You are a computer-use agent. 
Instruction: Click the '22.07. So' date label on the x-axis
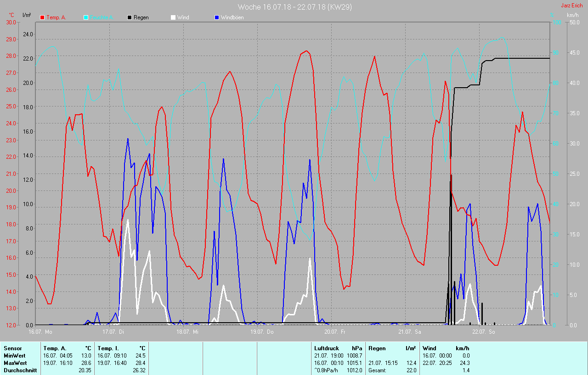click(484, 331)
